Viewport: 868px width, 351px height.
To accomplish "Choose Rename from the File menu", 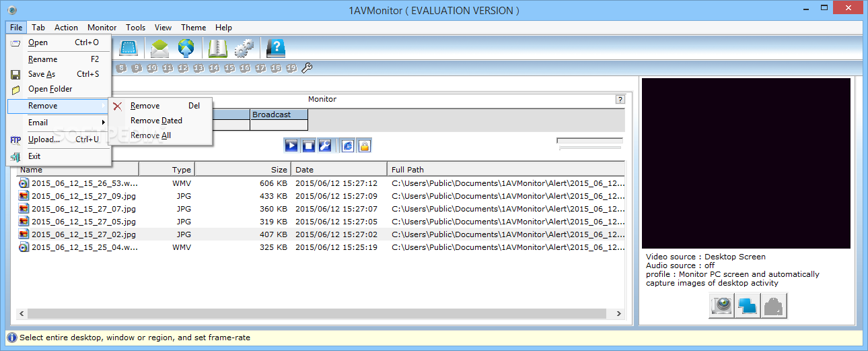I will tap(59, 59).
